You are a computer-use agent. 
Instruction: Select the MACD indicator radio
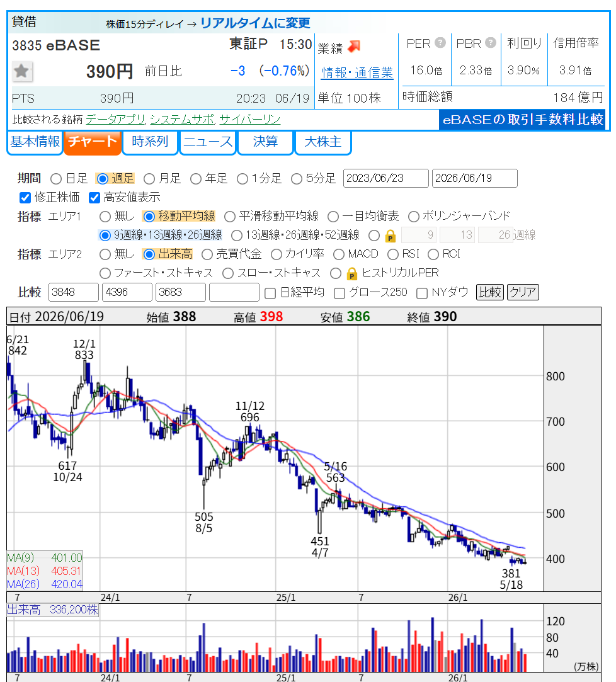tap(339, 254)
